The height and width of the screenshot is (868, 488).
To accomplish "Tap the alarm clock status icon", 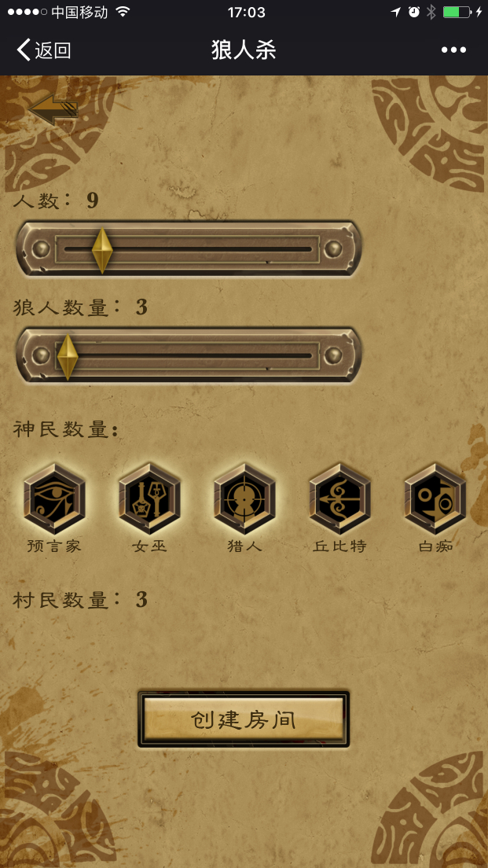I will (414, 12).
